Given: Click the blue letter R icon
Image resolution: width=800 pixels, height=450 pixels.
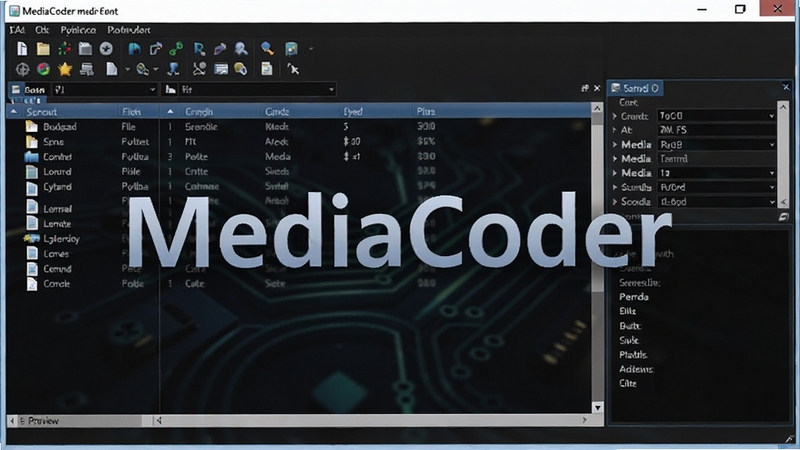Looking at the screenshot, I should pos(199,49).
